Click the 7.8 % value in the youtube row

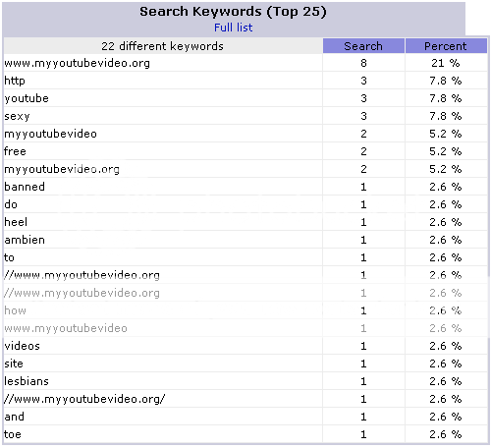[x=446, y=98]
